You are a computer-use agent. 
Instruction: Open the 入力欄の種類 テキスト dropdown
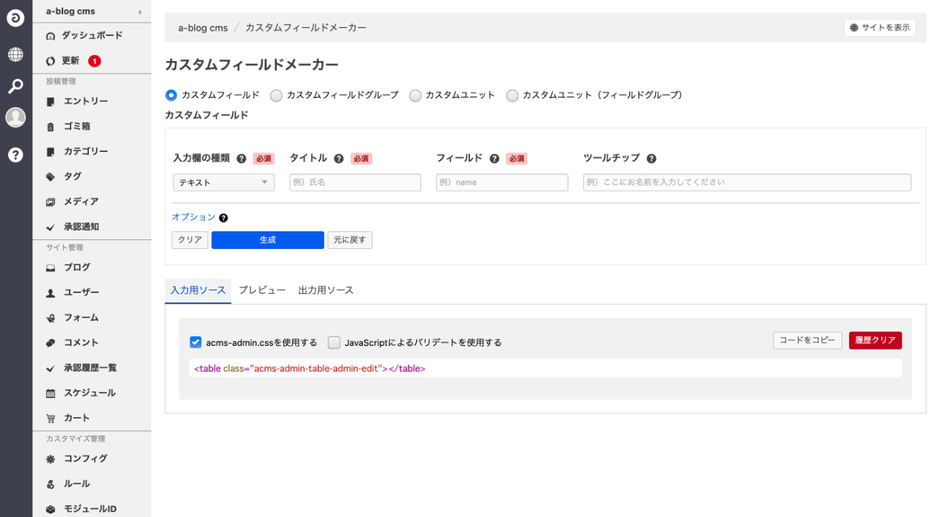tap(223, 183)
